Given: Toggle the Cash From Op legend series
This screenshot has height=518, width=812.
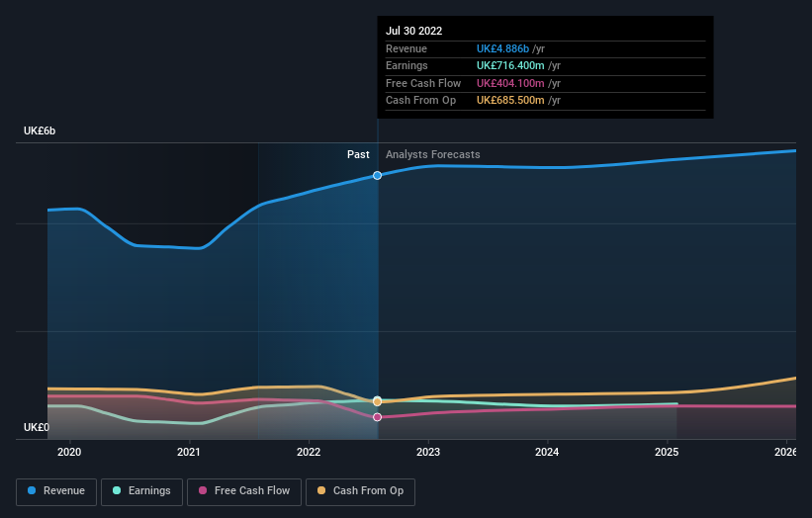Looking at the screenshot, I should tap(360, 491).
